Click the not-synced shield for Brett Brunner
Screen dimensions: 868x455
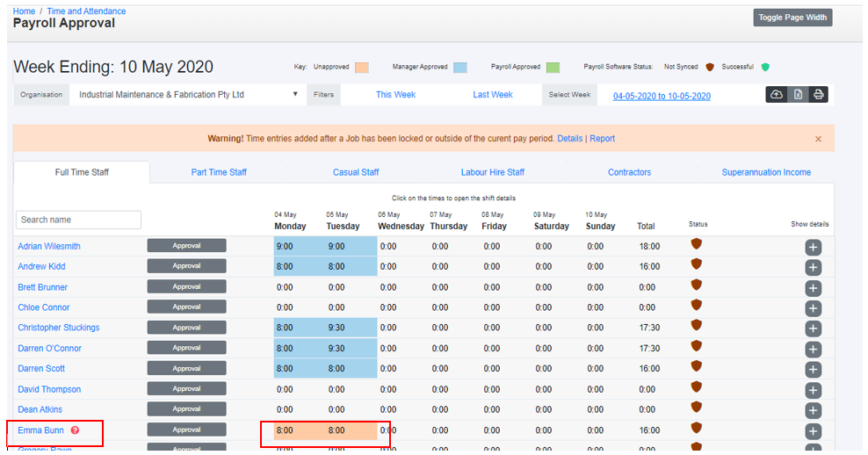[x=697, y=285]
